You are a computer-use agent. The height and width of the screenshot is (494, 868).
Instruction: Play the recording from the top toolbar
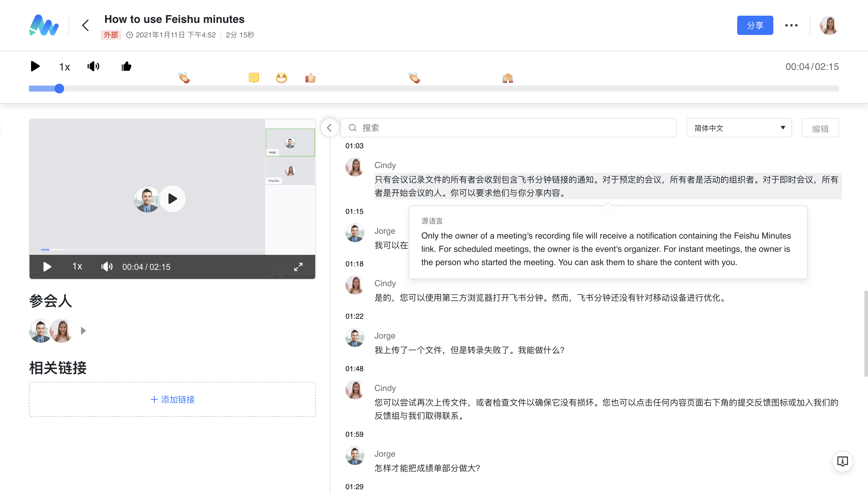35,66
